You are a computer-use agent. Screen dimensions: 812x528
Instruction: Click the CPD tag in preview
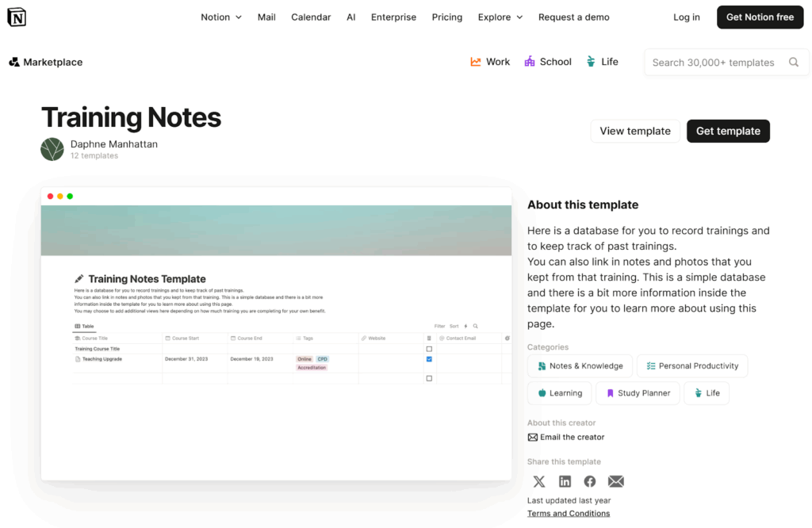(x=322, y=358)
